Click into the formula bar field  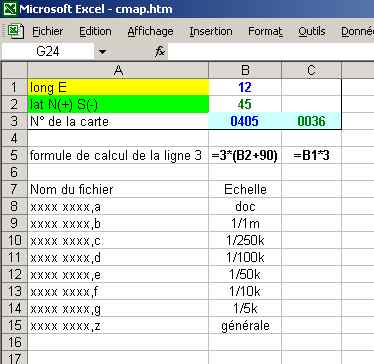pyautogui.click(x=271, y=52)
